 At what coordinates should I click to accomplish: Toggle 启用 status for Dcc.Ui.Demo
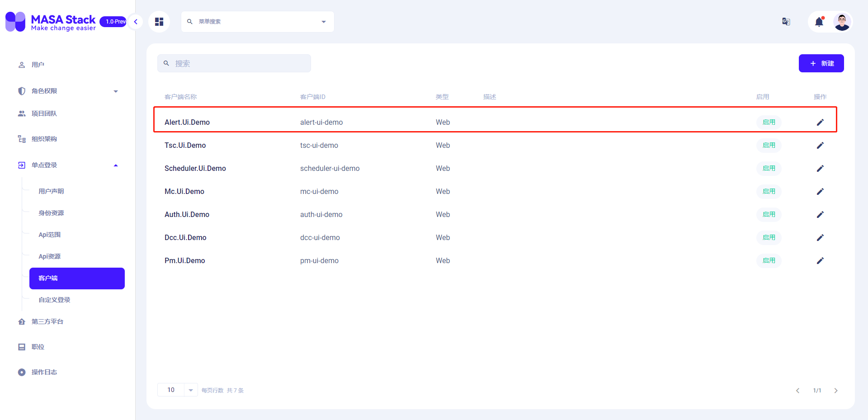tap(769, 237)
